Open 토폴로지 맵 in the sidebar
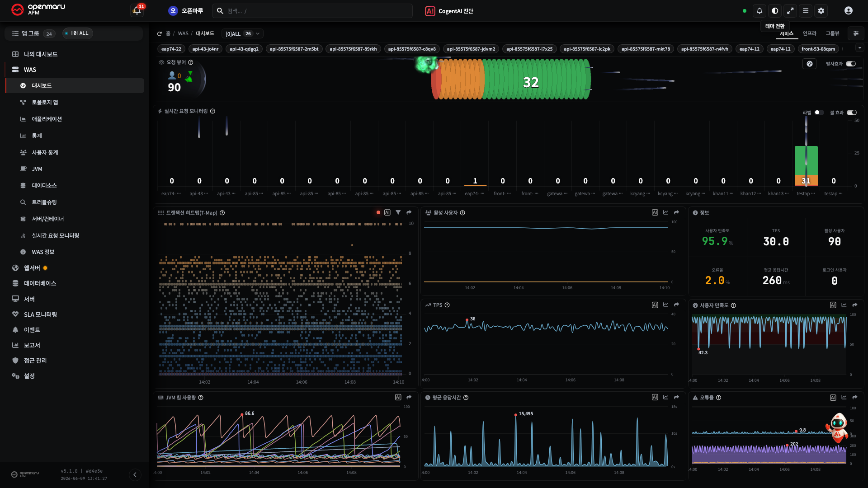 coord(45,103)
